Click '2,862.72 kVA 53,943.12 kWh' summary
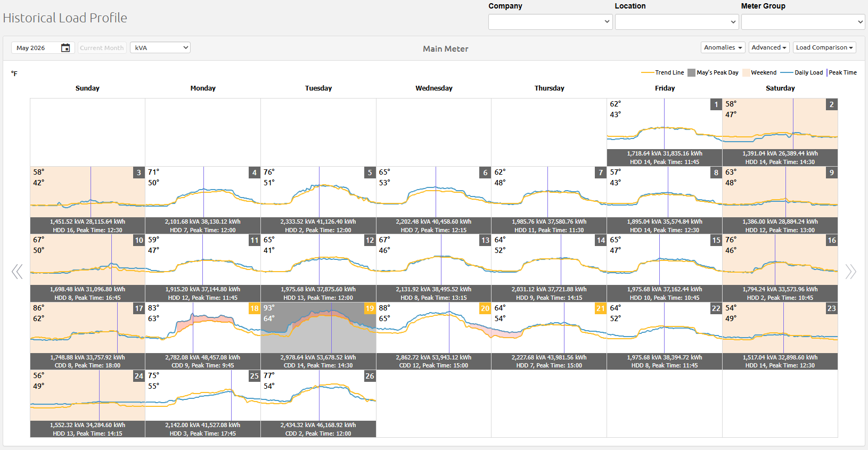868x450 pixels. pos(434,357)
